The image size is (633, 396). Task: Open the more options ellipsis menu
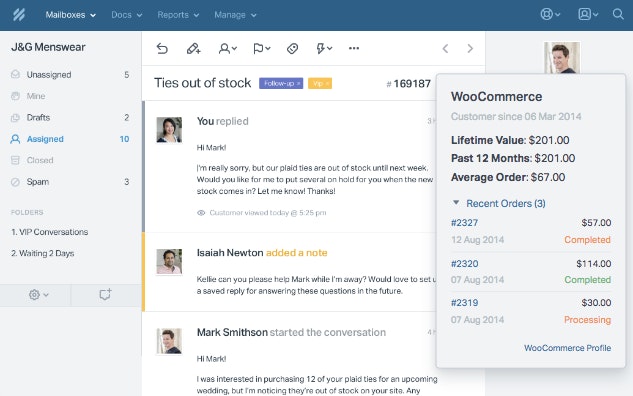[354, 48]
